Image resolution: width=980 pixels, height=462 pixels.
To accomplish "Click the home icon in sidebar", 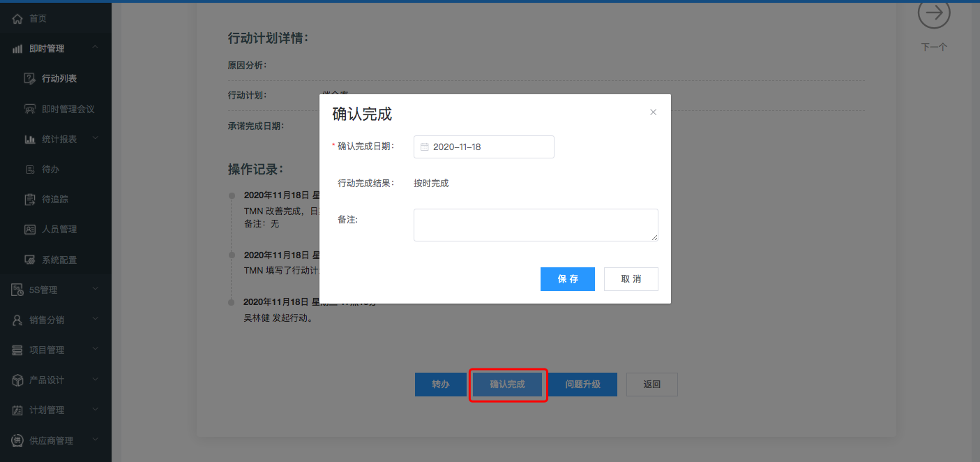I will [x=17, y=19].
